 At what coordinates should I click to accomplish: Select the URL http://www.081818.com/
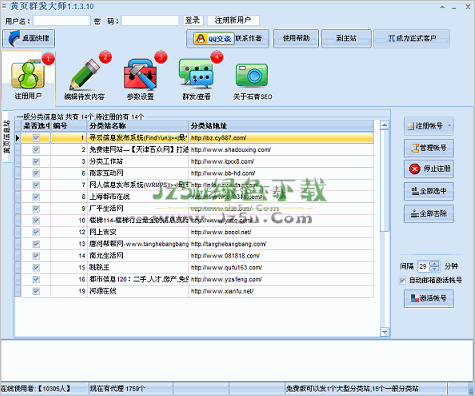[x=225, y=256]
